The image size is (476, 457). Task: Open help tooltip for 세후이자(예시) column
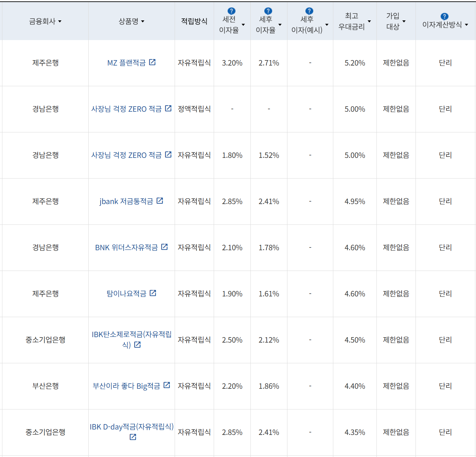pyautogui.click(x=308, y=11)
